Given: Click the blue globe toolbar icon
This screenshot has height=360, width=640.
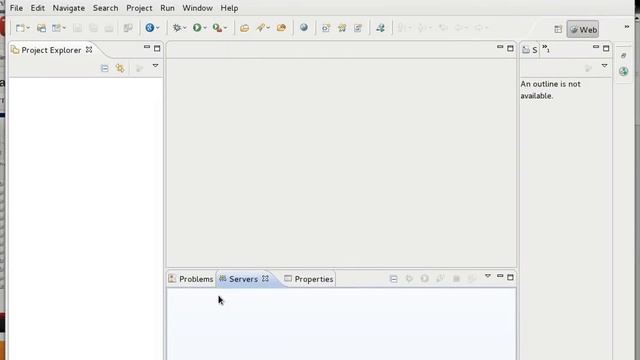Looking at the screenshot, I should [x=149, y=28].
